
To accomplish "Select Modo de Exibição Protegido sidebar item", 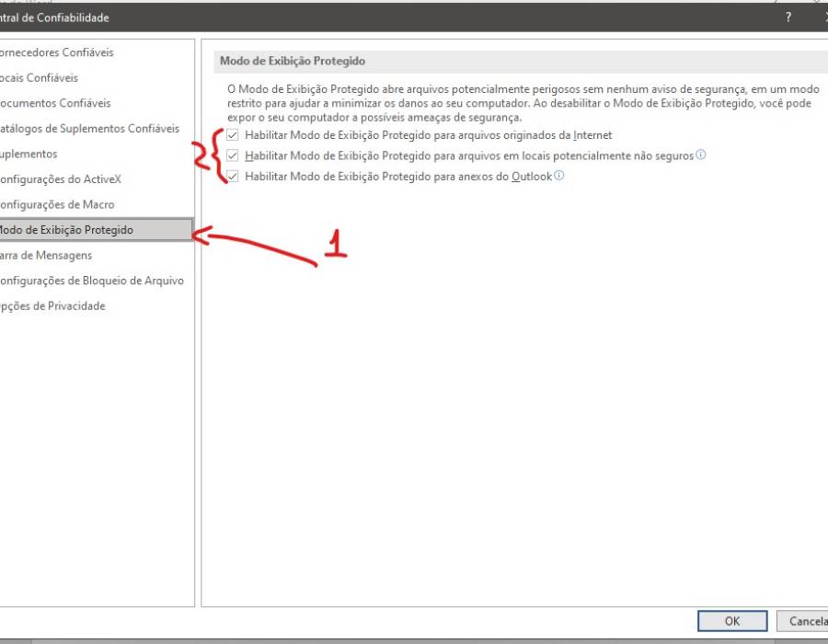I will click(96, 230).
